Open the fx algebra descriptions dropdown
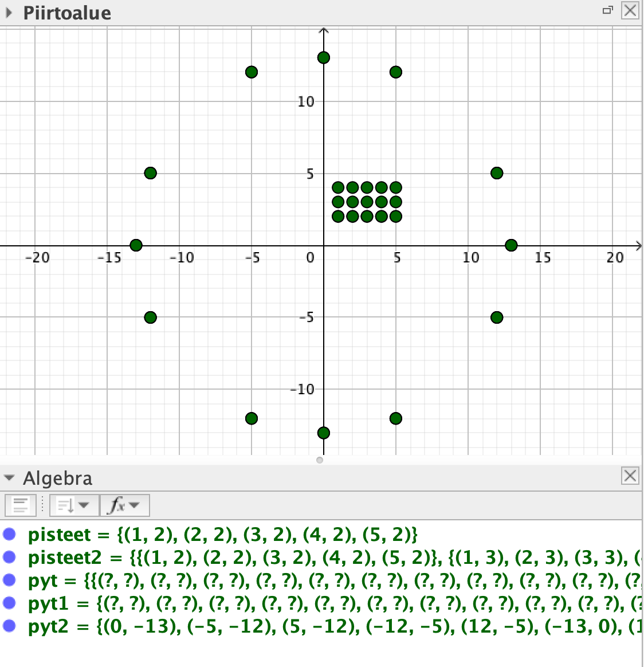 [124, 505]
